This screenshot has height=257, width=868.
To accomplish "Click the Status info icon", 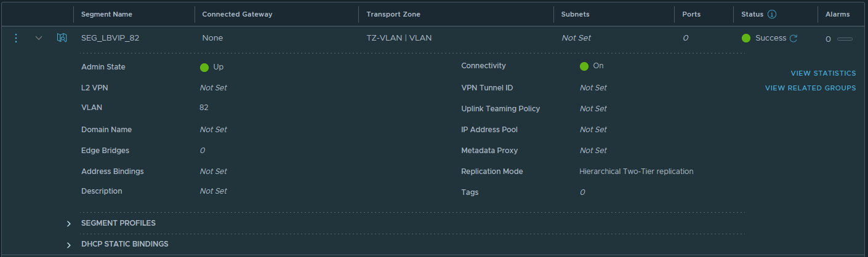I will 772,14.
